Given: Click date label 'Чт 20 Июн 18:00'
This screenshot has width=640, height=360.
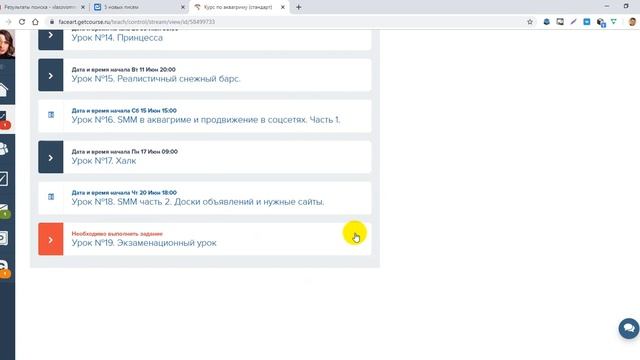Looking at the screenshot, I should tap(154, 193).
